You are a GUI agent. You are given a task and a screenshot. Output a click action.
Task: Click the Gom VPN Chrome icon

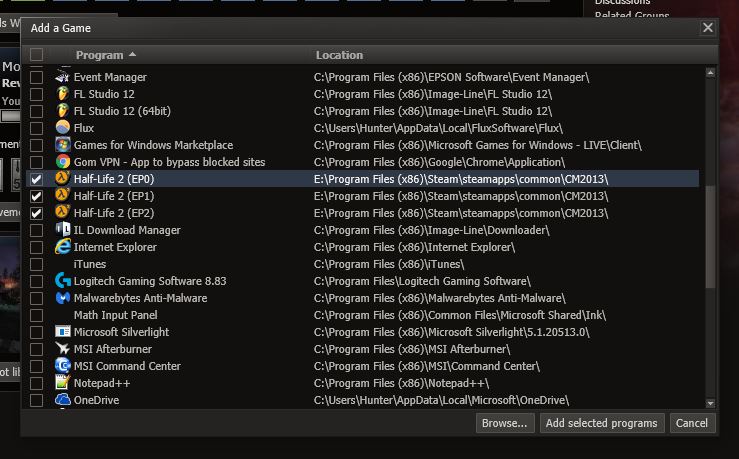[x=62, y=162]
